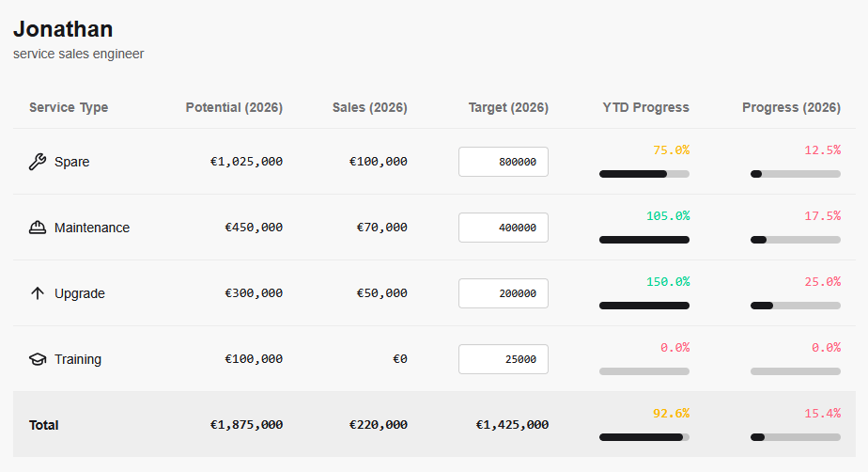Click the Total YTD progress bar
Screen dimensions: 868x472
[644, 437]
